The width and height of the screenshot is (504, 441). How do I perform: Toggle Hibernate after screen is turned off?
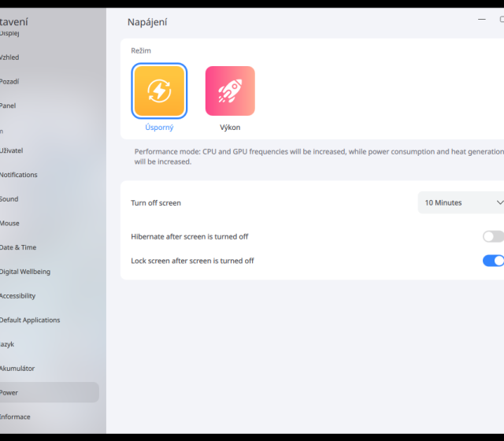[493, 236]
